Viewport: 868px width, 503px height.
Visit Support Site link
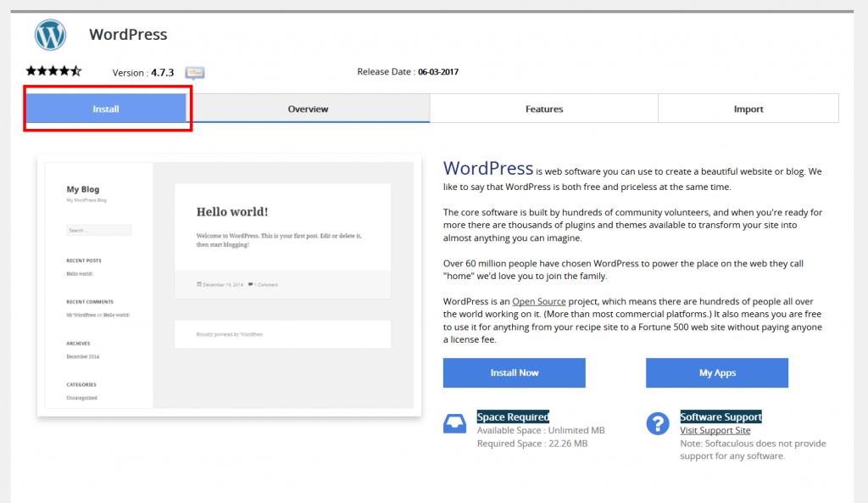pyautogui.click(x=715, y=430)
